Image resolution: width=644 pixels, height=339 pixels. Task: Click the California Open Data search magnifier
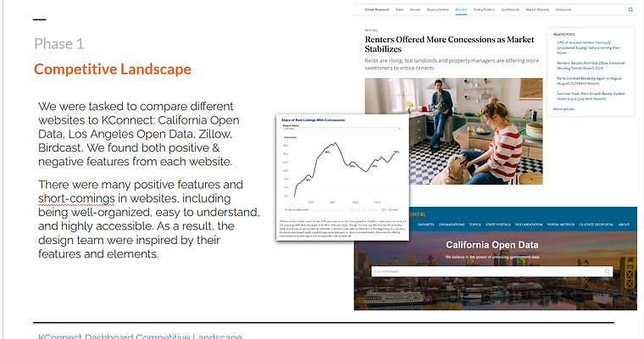pyautogui.click(x=607, y=271)
